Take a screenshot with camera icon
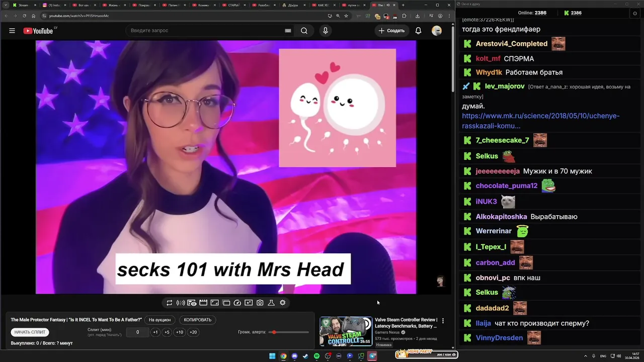This screenshot has height=362, width=644. (260, 303)
